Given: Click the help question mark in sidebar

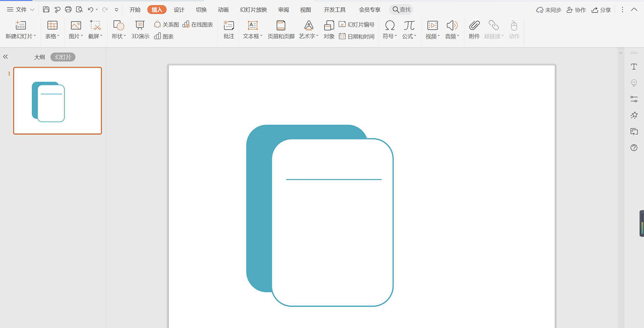Looking at the screenshot, I should pos(634,148).
